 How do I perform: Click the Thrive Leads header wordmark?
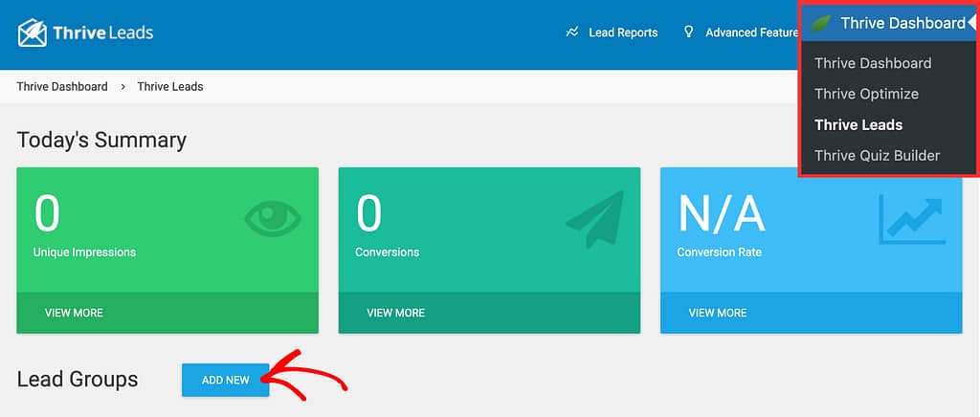(x=103, y=33)
